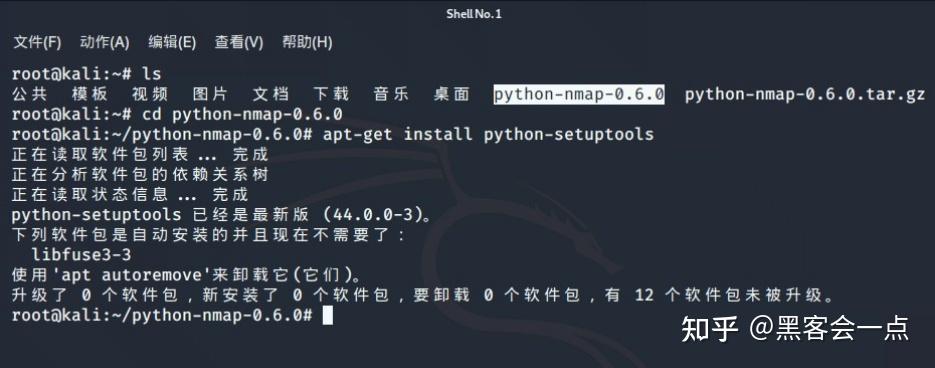Open the 编辑(E) menu
The image size is (935, 368).
coord(172,42)
